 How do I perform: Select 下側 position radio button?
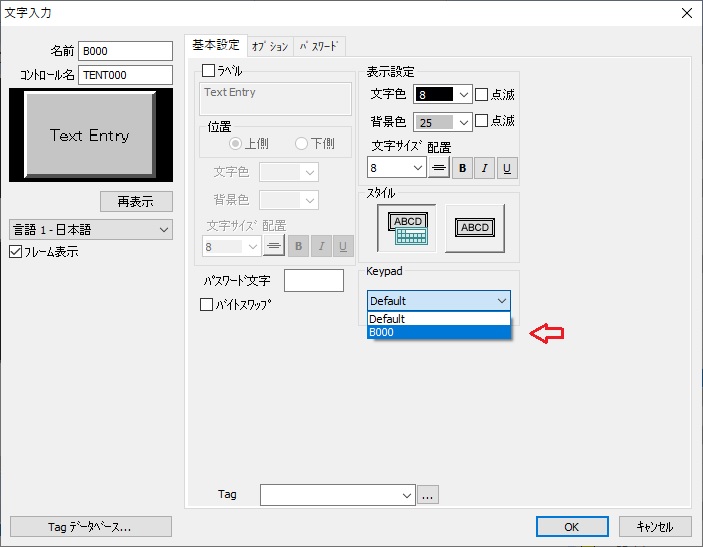[x=301, y=143]
